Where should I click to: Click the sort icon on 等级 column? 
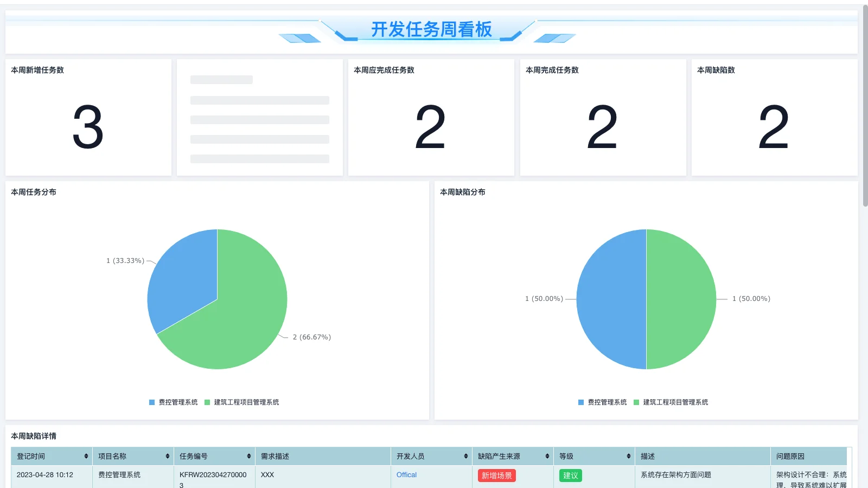click(628, 456)
